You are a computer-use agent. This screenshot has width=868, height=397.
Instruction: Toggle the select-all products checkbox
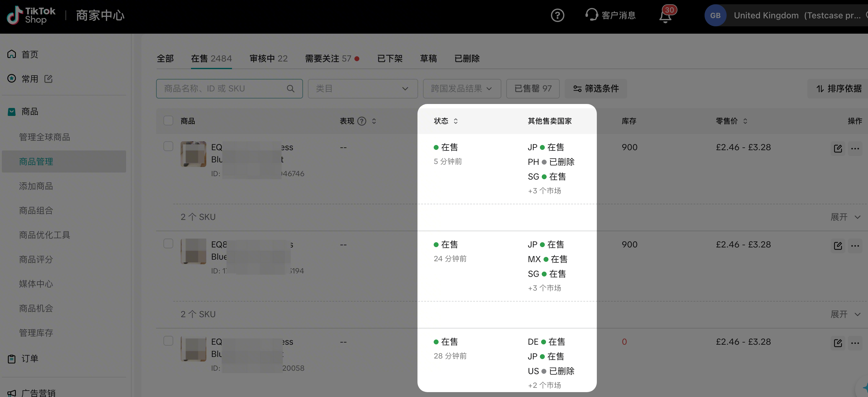click(x=168, y=121)
